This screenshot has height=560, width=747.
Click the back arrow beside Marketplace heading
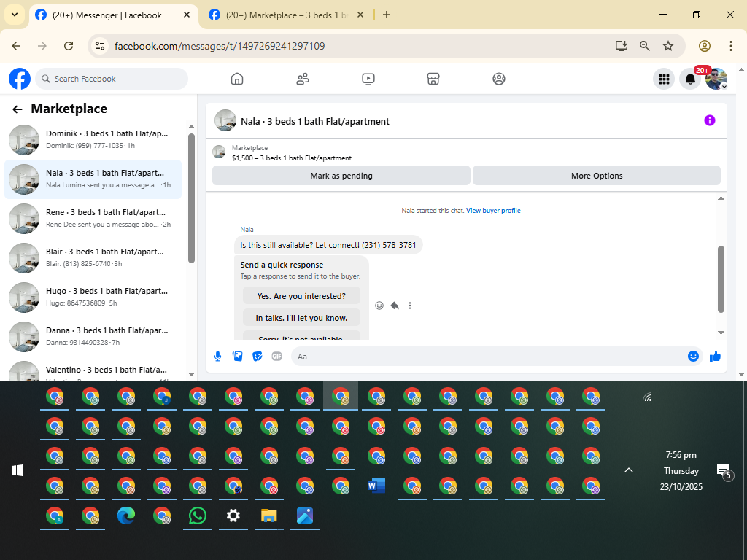18,109
